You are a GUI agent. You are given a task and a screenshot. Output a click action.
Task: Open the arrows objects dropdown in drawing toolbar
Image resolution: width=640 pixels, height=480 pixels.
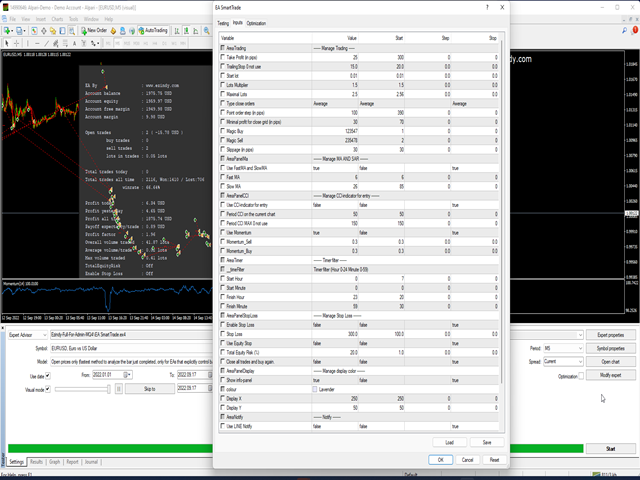(98, 43)
